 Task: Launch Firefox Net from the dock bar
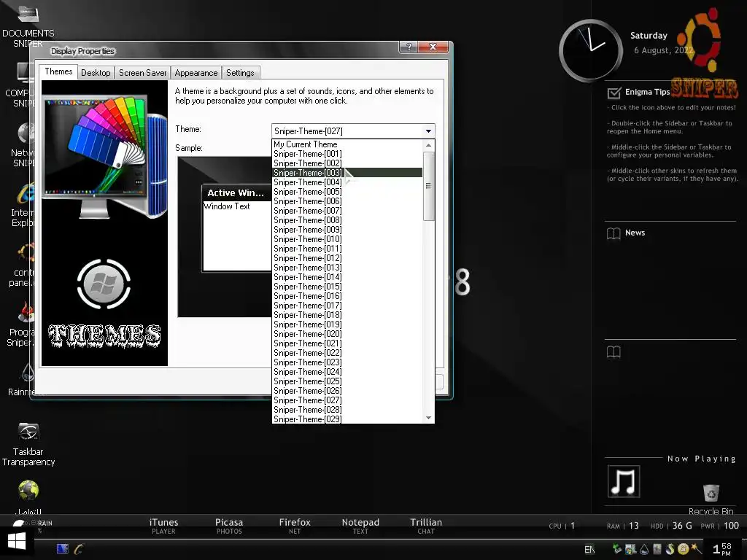click(x=295, y=526)
